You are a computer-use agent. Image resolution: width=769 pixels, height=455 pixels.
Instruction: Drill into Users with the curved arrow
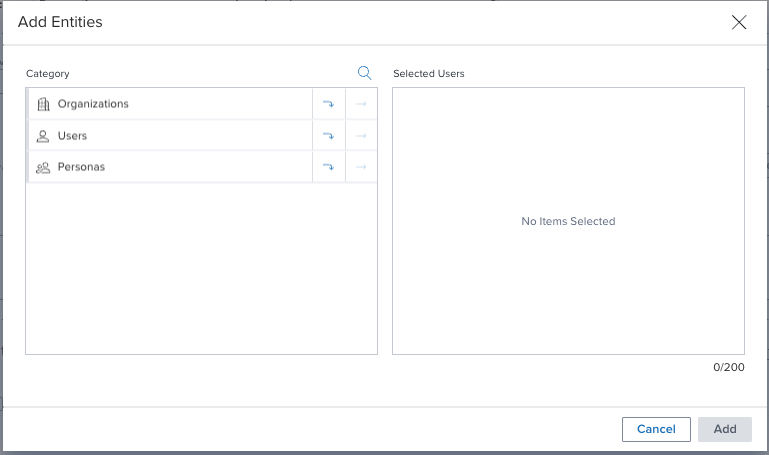click(x=329, y=136)
